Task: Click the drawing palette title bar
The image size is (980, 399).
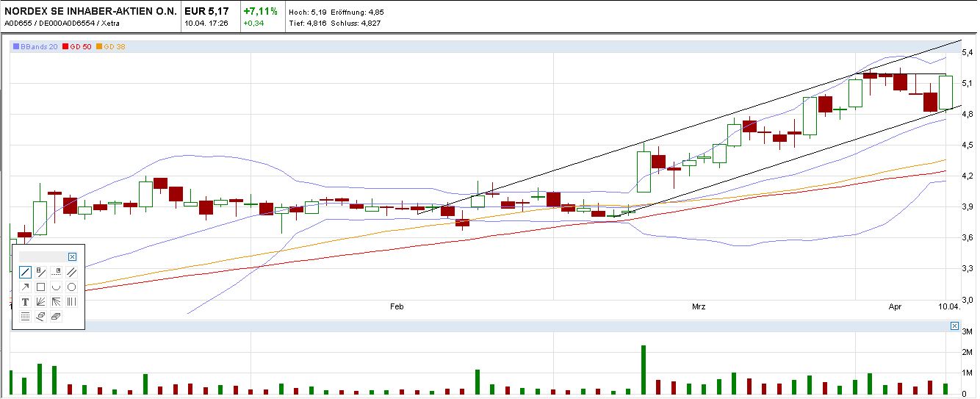Action: 43,256
